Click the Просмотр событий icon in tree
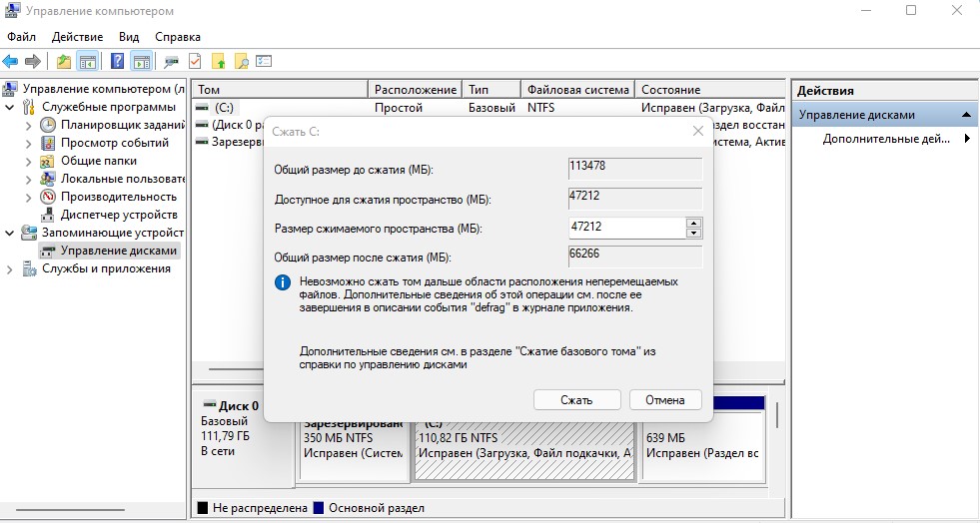 coord(48,143)
